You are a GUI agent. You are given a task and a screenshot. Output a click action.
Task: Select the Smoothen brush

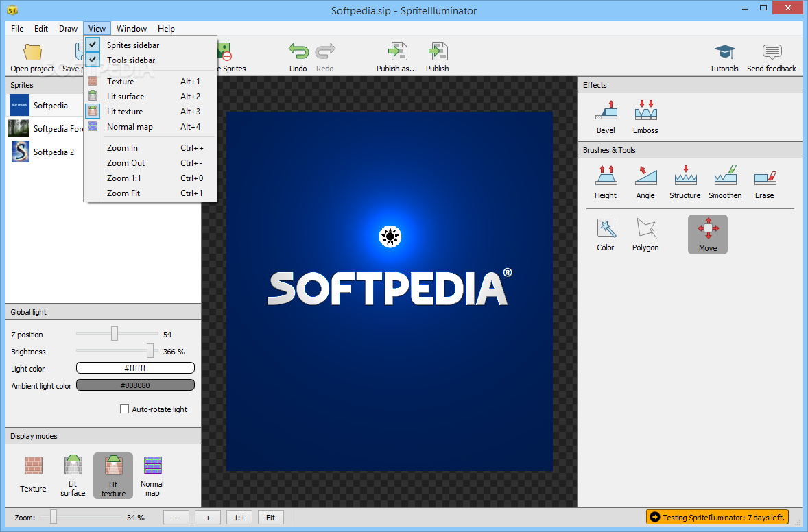point(725,182)
